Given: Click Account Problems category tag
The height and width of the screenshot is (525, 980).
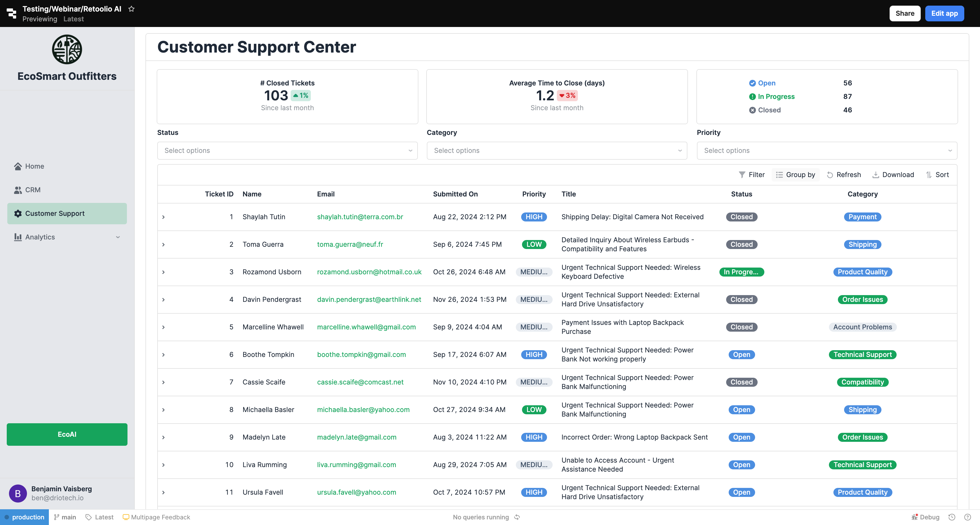Looking at the screenshot, I should tap(862, 327).
